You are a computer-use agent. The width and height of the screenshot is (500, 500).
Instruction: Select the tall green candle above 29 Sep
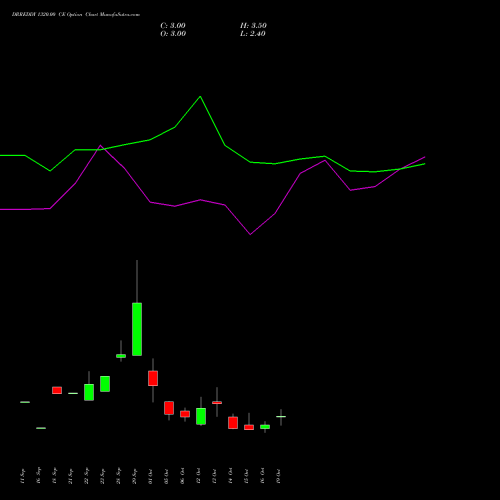[137, 329]
